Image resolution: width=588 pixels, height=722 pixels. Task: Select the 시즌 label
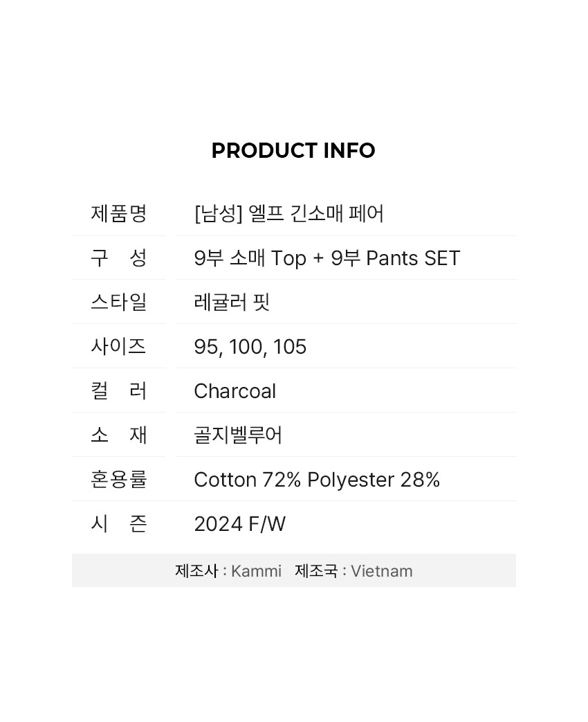coord(119,523)
